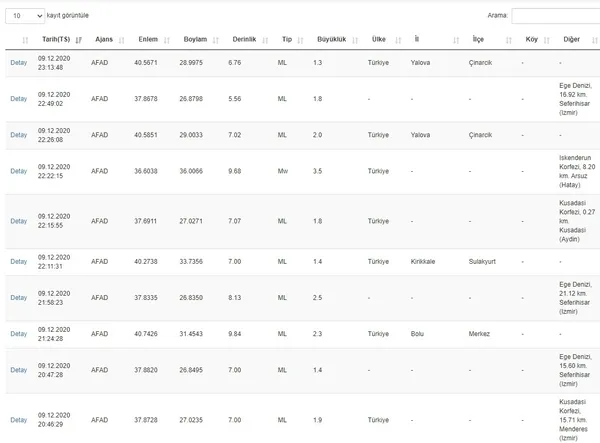Click the Derinlik sort icon
This screenshot has height=443, width=600.
tap(265, 40)
